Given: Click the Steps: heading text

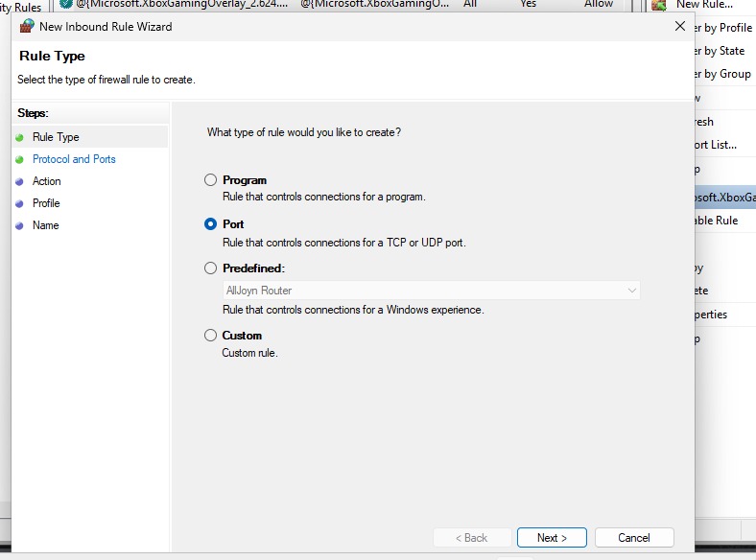Looking at the screenshot, I should pos(33,113).
